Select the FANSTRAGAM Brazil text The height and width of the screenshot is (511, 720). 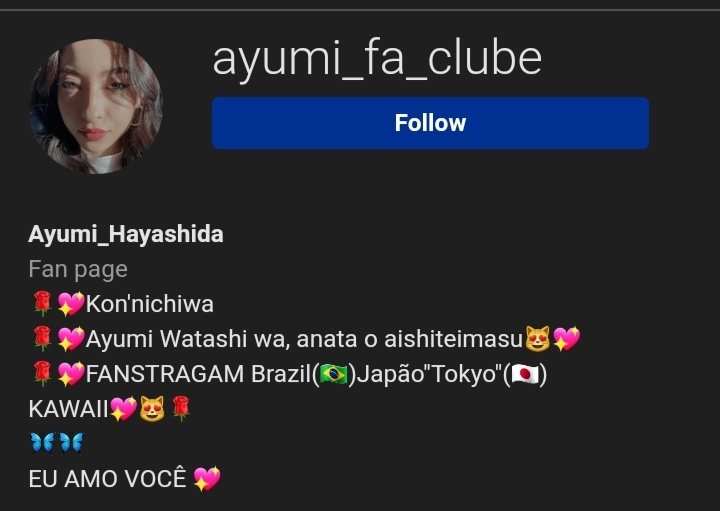pyautogui.click(x=198, y=374)
